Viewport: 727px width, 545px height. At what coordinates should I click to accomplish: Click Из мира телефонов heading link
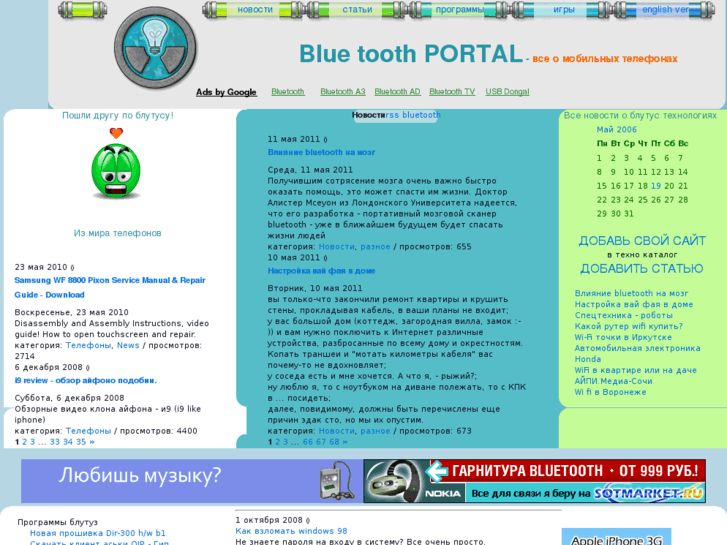[118, 233]
